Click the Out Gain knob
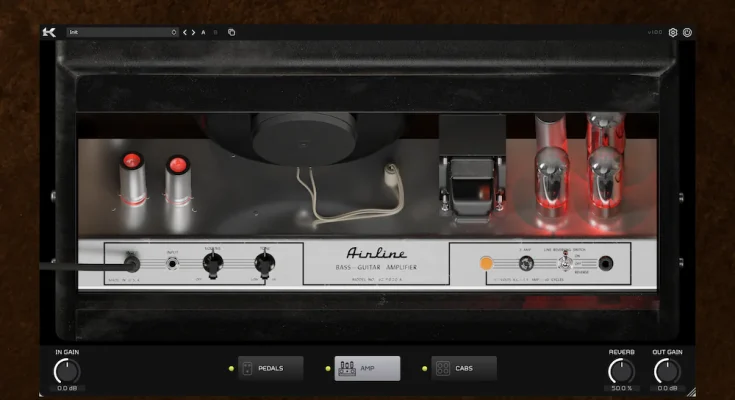The width and height of the screenshot is (735, 400). [x=667, y=372]
